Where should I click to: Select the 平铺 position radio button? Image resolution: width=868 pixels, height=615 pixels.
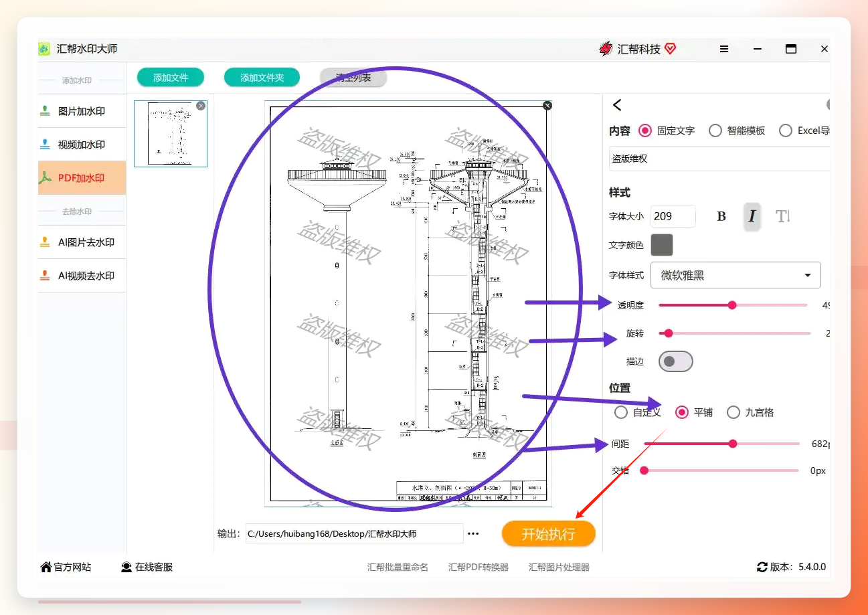[682, 412]
